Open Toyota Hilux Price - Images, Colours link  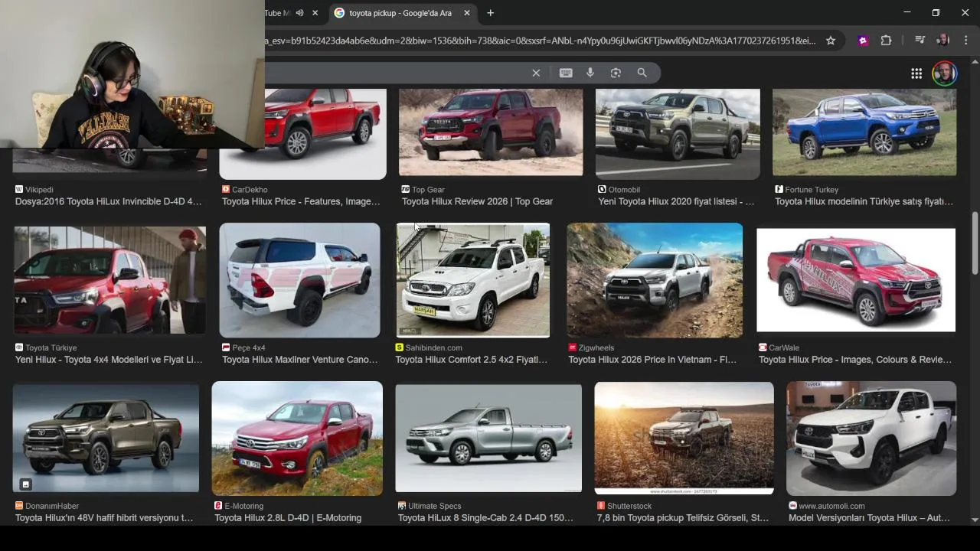(855, 360)
